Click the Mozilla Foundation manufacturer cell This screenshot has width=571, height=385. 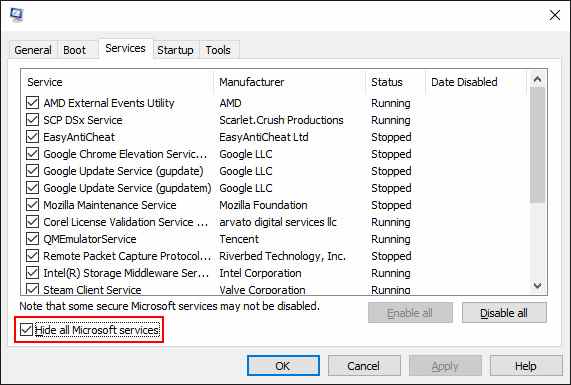(x=263, y=205)
